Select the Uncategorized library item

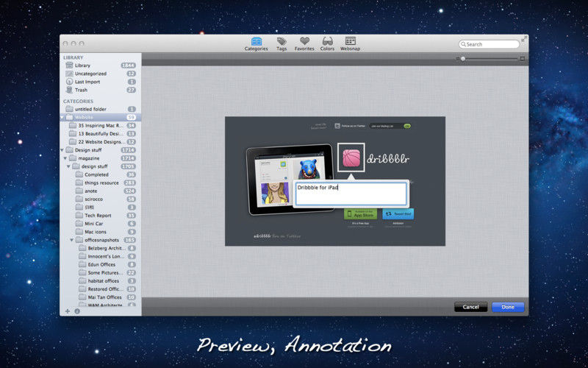[x=90, y=74]
